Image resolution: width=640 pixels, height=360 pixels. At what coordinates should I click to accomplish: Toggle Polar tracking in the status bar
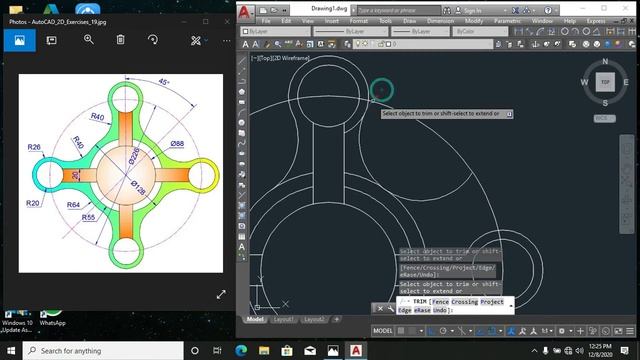pos(443,331)
